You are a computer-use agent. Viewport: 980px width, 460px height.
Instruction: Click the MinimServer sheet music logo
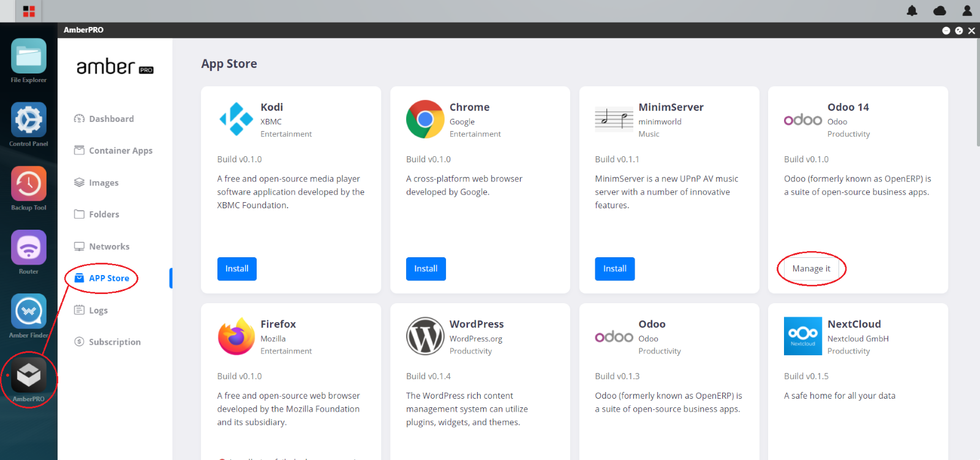tap(614, 119)
